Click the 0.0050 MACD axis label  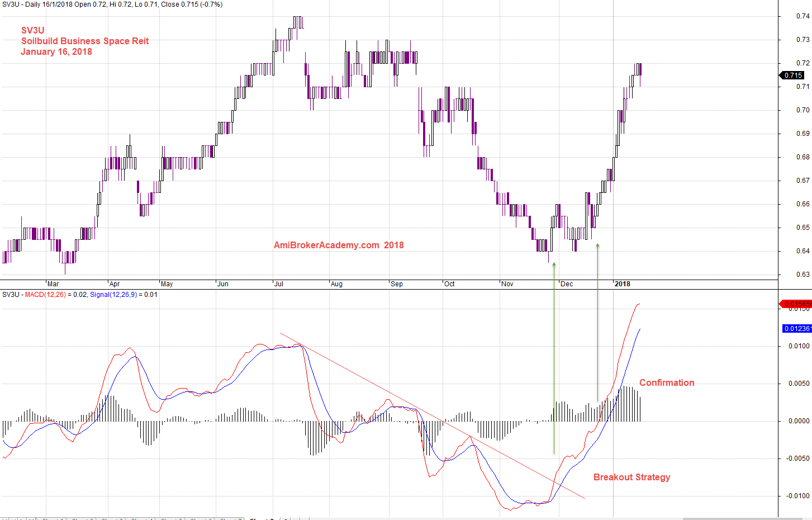pyautogui.click(x=799, y=384)
